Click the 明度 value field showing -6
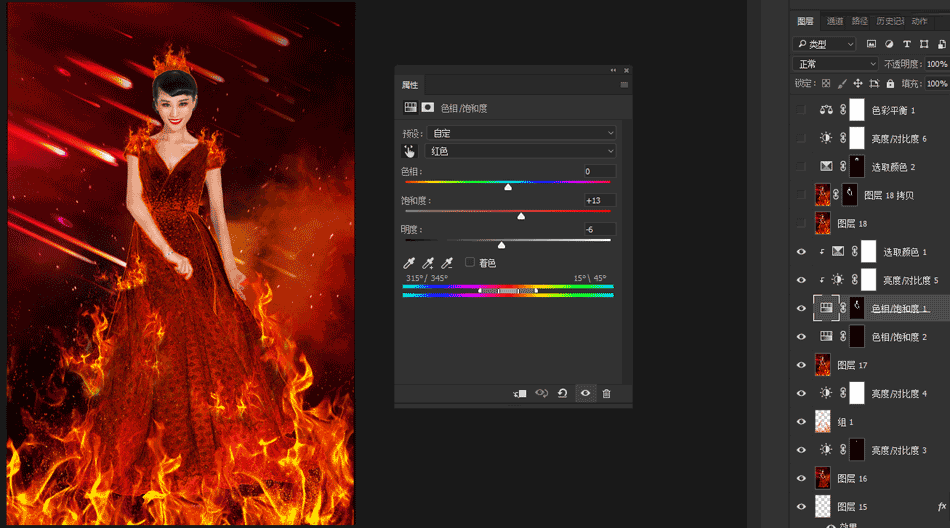Viewport: 950px width, 528px height. click(x=599, y=229)
